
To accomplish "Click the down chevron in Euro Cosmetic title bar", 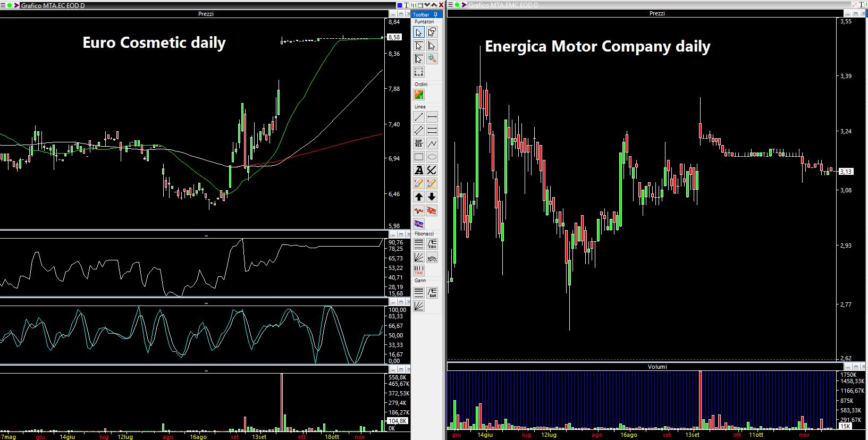I will coord(427,5).
